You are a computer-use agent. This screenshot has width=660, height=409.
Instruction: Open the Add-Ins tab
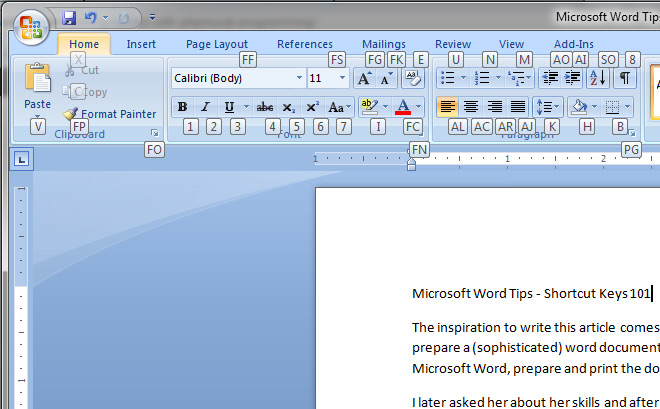(574, 44)
